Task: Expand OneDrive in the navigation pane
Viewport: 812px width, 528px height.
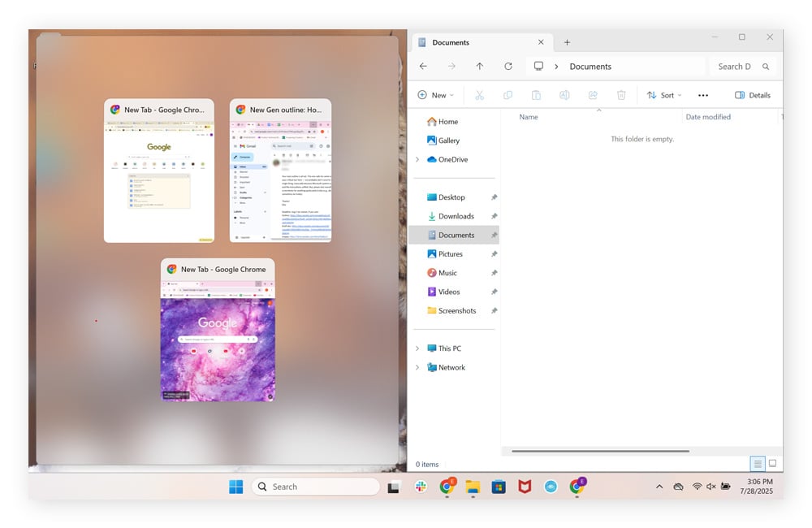Action: pyautogui.click(x=417, y=159)
